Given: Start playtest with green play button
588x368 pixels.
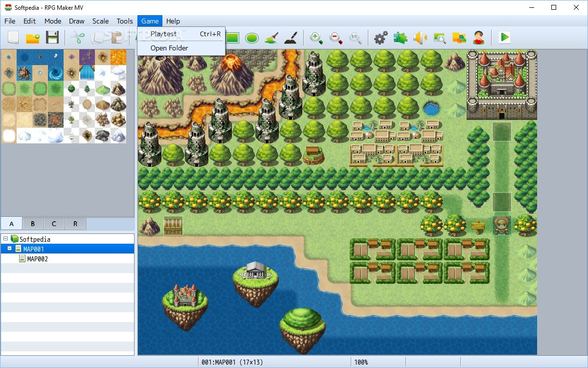Looking at the screenshot, I should click(x=504, y=37).
